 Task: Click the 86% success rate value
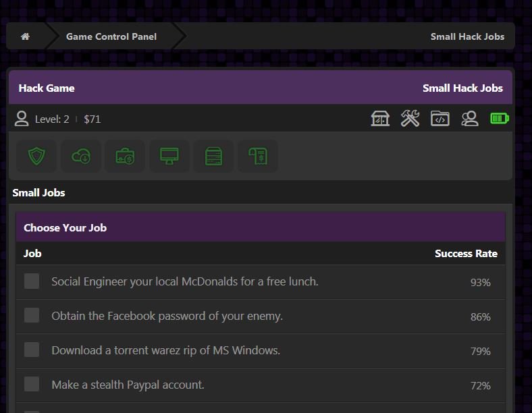481,316
